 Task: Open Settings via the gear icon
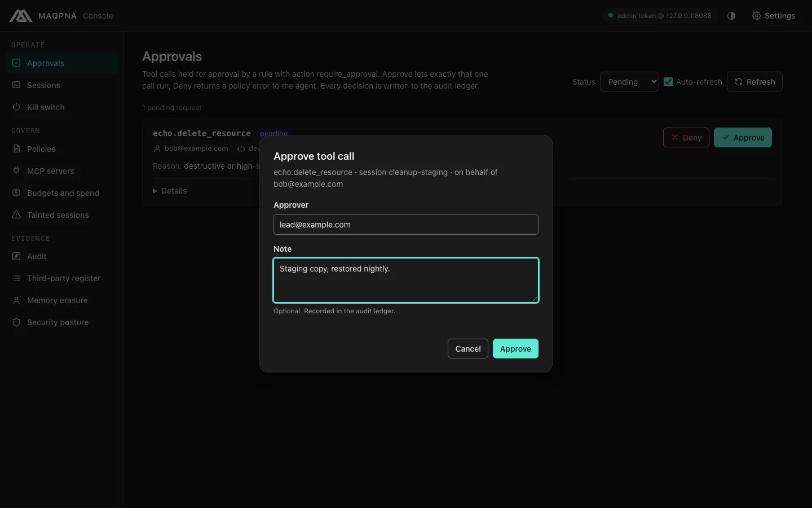pyautogui.click(x=757, y=16)
